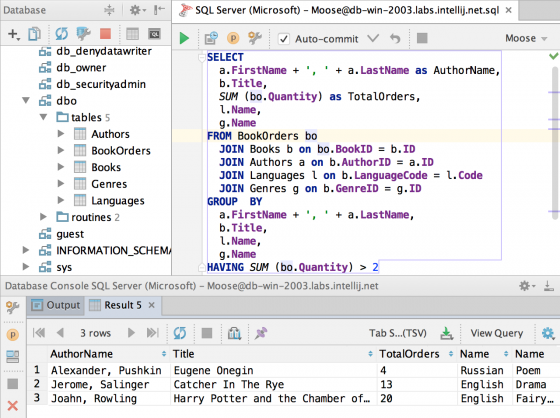Click the add new data source plus icon
560x418 pixels.
(x=14, y=34)
